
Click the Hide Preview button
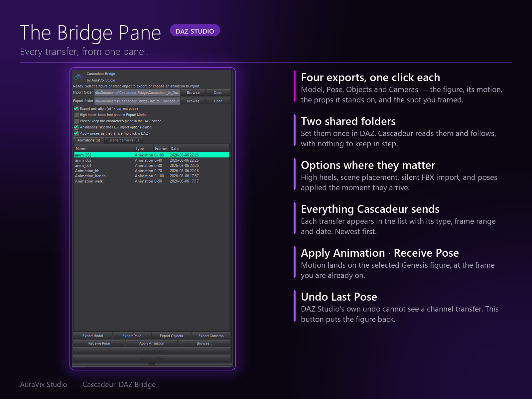coord(152,351)
